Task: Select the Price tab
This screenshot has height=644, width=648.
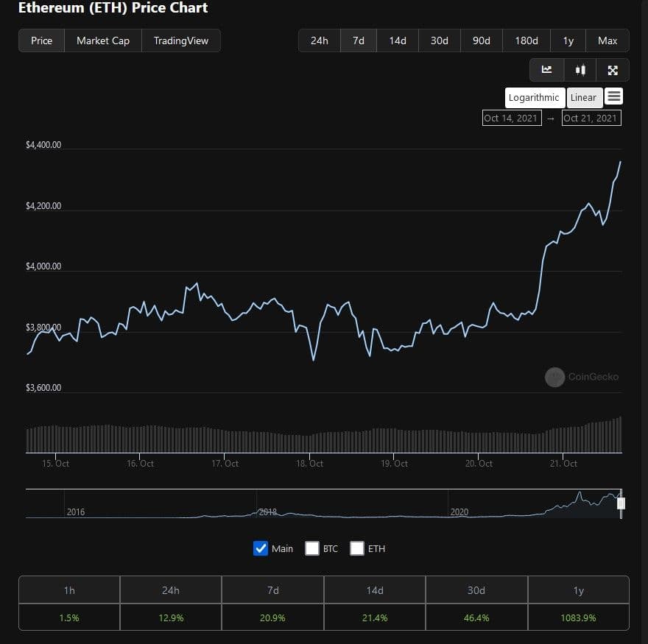Action: point(42,40)
